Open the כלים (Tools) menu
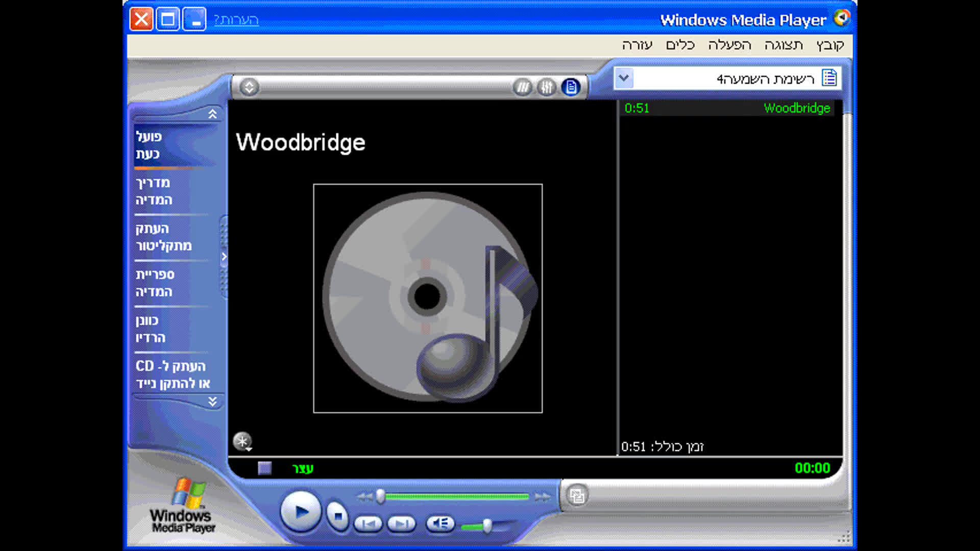Image resolution: width=980 pixels, height=551 pixels. click(x=680, y=45)
